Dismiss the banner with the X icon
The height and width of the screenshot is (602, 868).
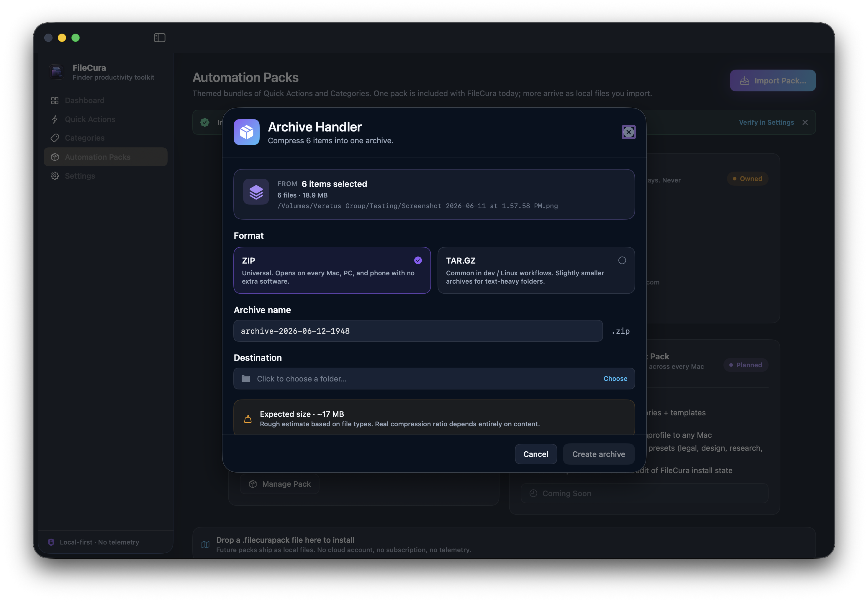tap(805, 122)
